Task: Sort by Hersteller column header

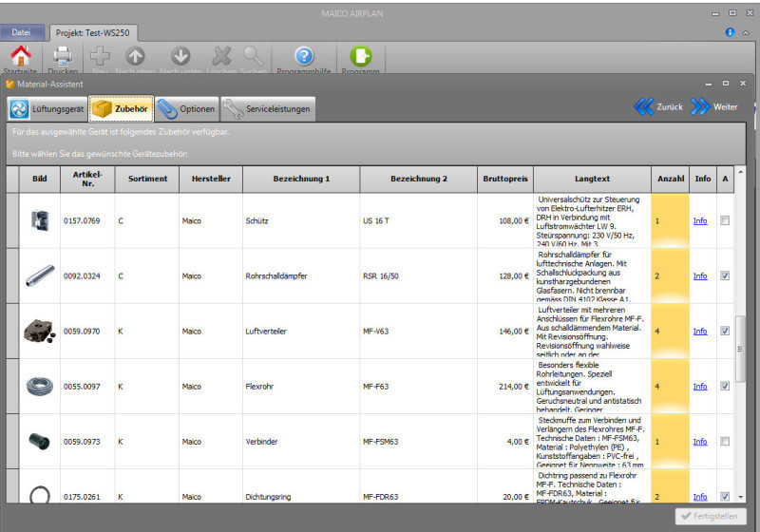Action: [211, 179]
